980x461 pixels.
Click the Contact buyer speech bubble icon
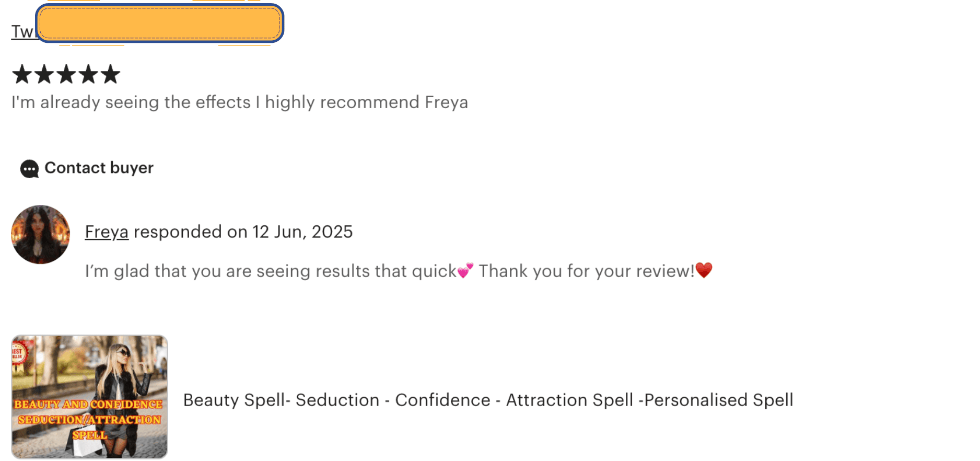29,169
